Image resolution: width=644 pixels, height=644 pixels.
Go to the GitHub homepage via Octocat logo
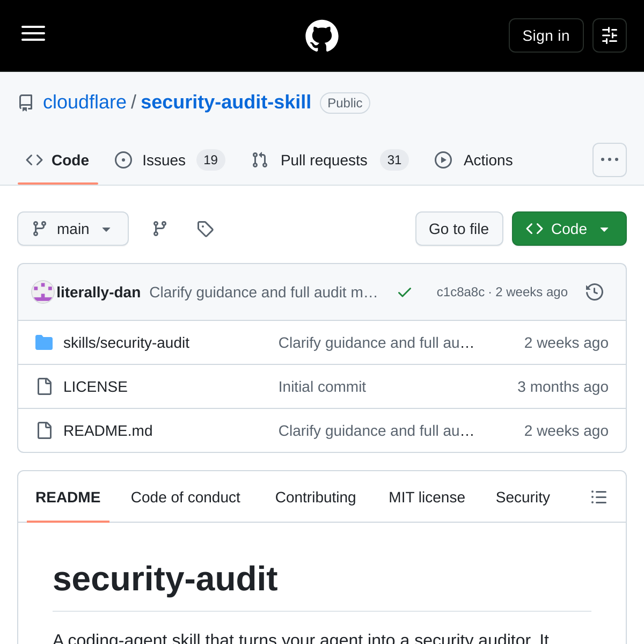322,36
